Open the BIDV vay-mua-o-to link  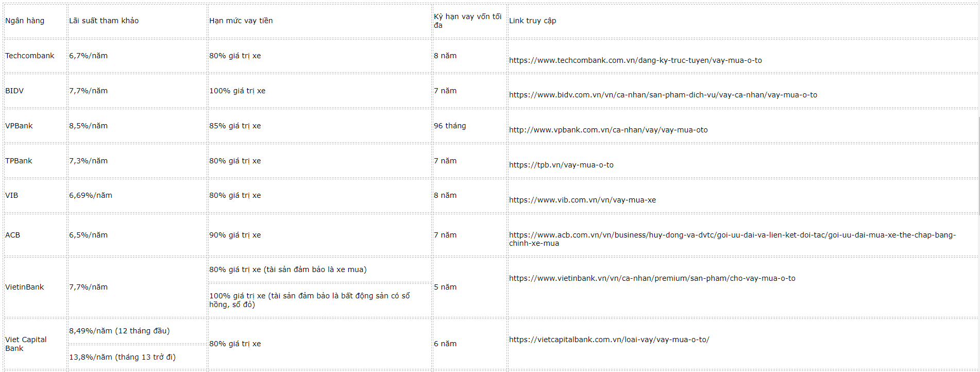tap(663, 95)
